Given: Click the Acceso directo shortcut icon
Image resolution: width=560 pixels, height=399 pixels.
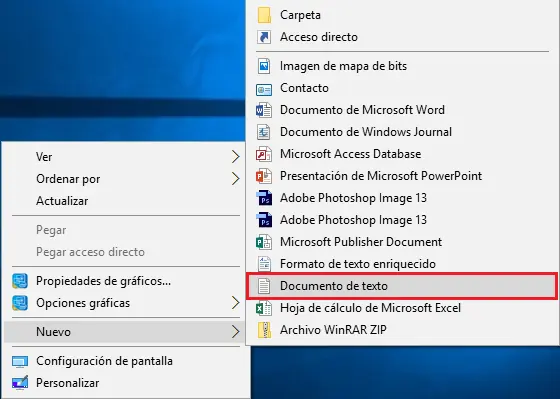Looking at the screenshot, I should pos(264,37).
